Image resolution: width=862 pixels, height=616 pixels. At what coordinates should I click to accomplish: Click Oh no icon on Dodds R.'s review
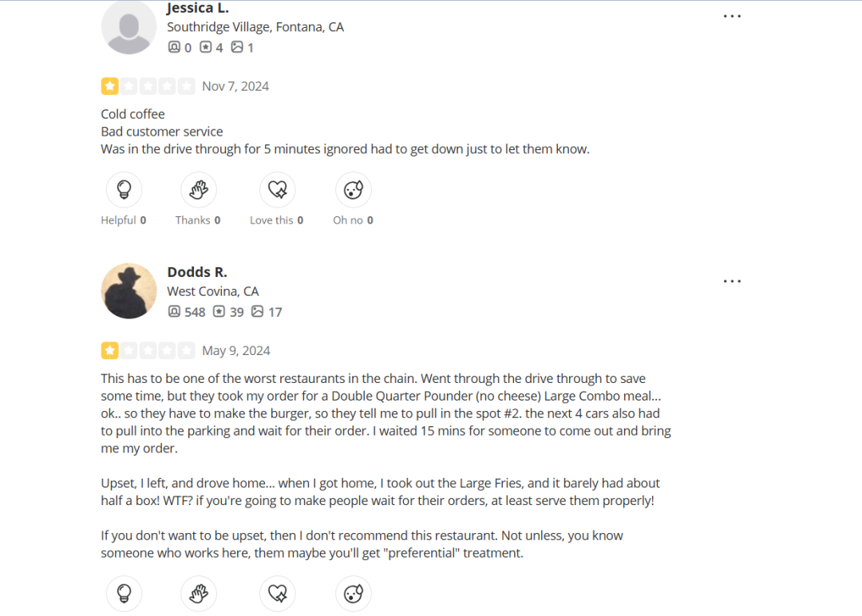(353, 594)
